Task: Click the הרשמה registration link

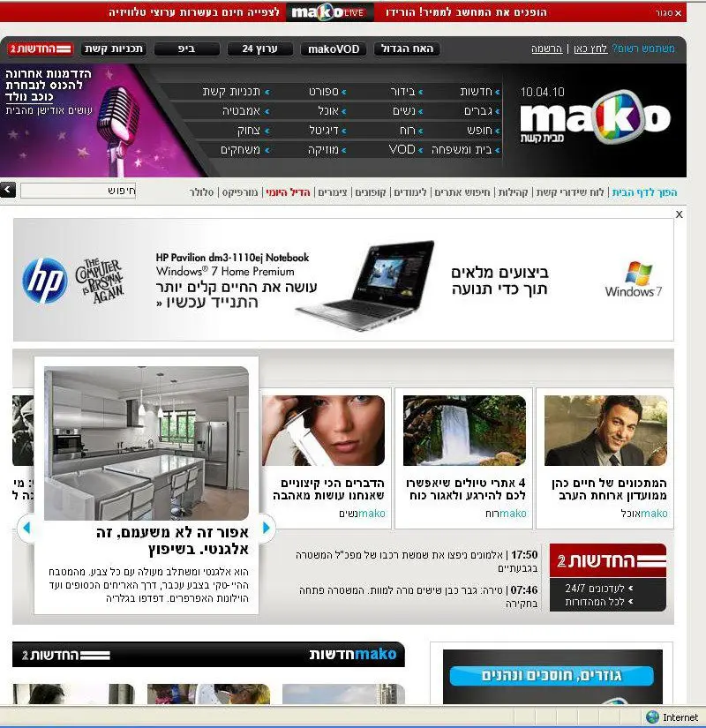Action: [x=546, y=49]
